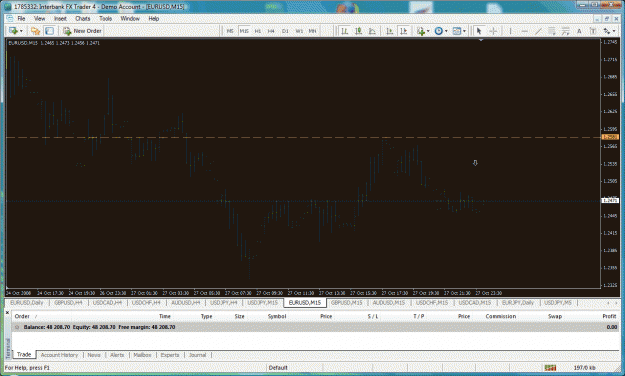The height and width of the screenshot is (376, 625).
Task: Select line chart display icon
Action: click(x=372, y=31)
